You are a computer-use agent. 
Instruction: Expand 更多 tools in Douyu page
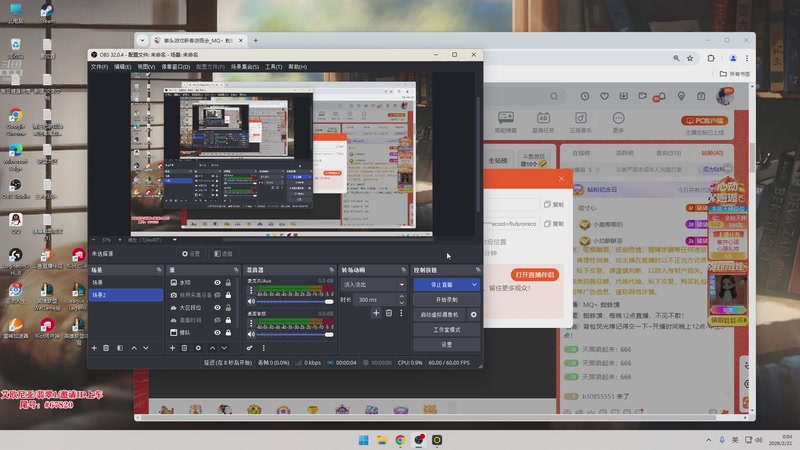pos(618,122)
